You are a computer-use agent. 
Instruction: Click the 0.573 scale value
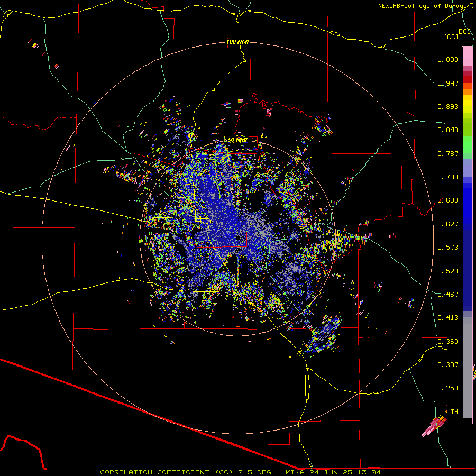(448, 248)
